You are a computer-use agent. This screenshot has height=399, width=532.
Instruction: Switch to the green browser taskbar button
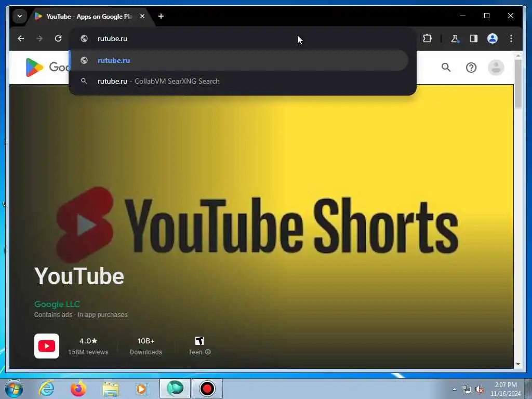point(175,389)
